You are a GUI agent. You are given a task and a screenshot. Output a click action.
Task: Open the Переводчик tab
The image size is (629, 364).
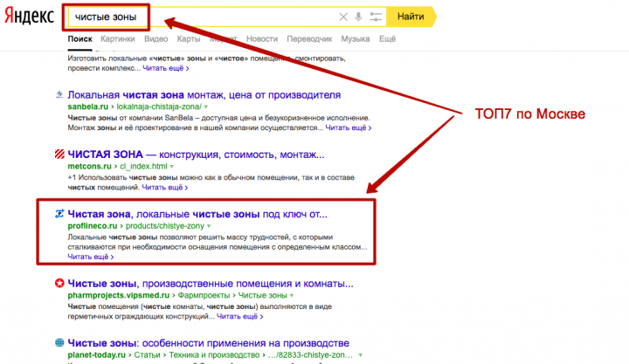tap(309, 39)
